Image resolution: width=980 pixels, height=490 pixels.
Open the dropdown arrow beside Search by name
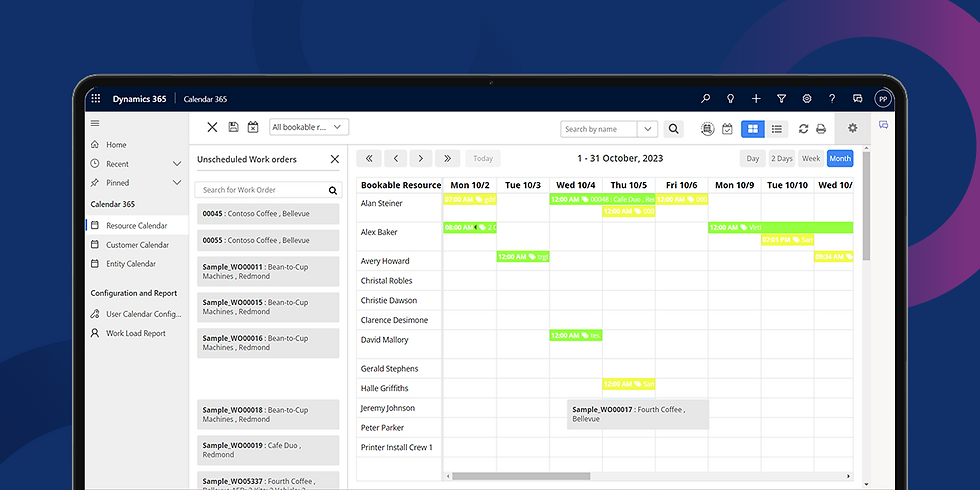coord(648,129)
